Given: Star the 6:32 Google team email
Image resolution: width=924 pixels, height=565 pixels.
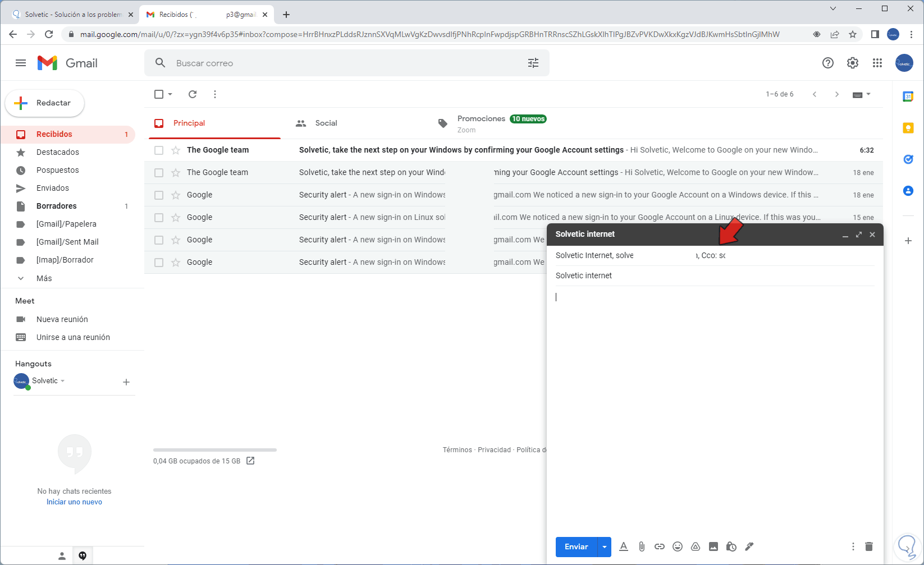Looking at the screenshot, I should pos(176,150).
